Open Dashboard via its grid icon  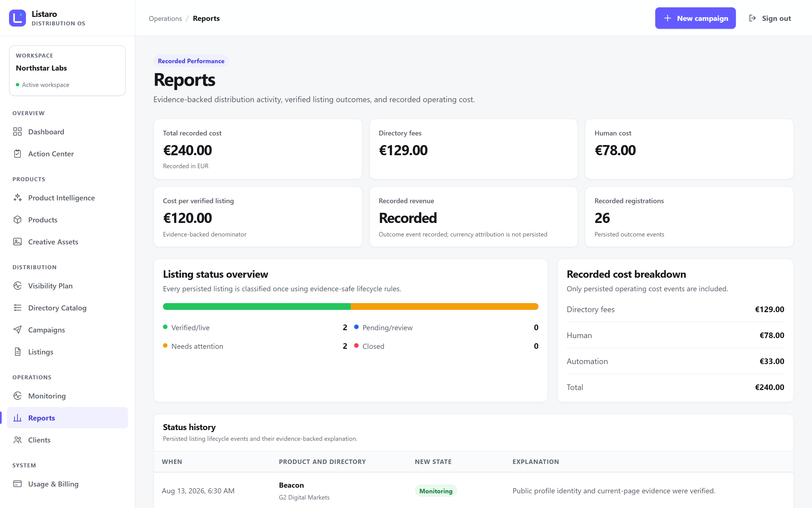click(x=17, y=132)
